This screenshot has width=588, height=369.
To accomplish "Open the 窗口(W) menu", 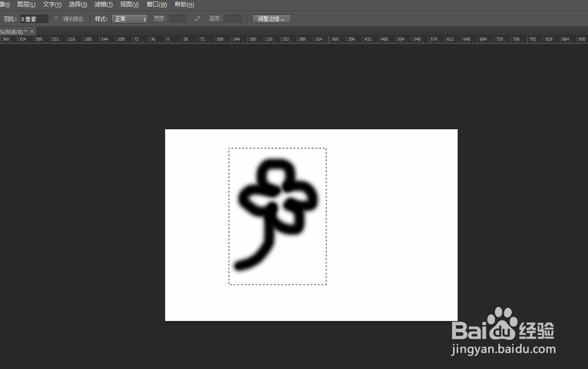I will 157,5.
